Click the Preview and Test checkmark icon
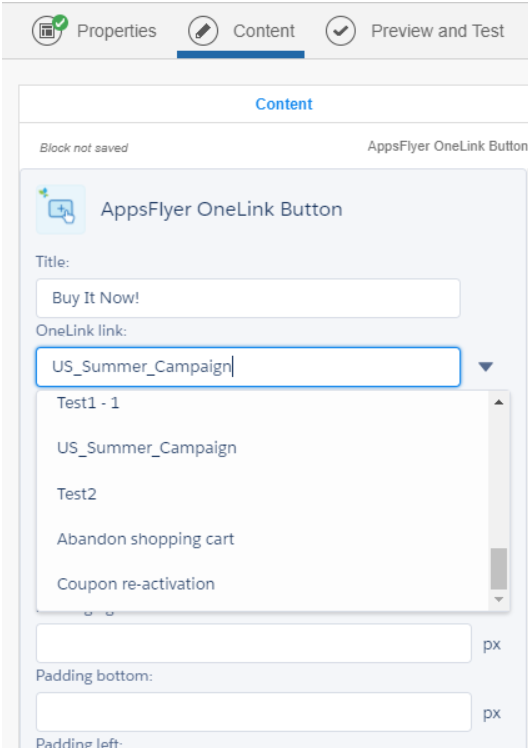 pos(341,31)
